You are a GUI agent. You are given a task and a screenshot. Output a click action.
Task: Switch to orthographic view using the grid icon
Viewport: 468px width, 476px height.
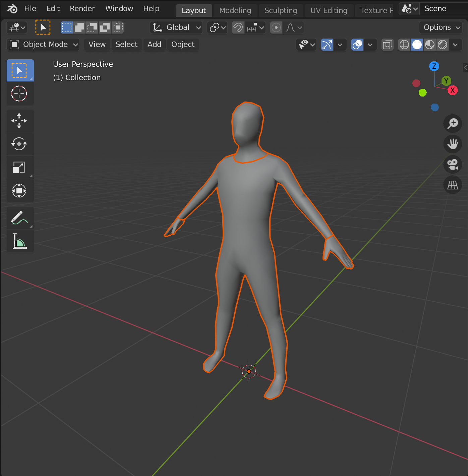[453, 185]
